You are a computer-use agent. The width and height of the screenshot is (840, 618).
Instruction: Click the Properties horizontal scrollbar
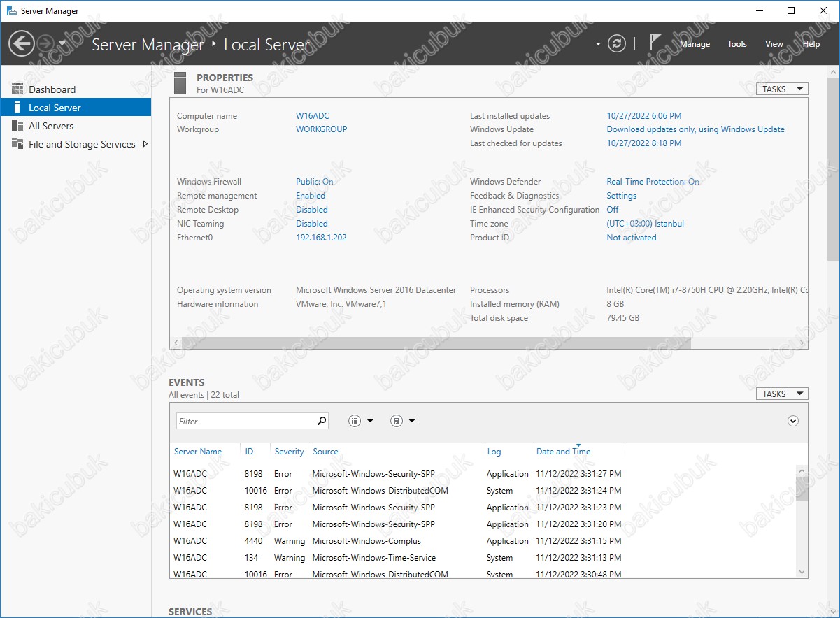[436, 343]
